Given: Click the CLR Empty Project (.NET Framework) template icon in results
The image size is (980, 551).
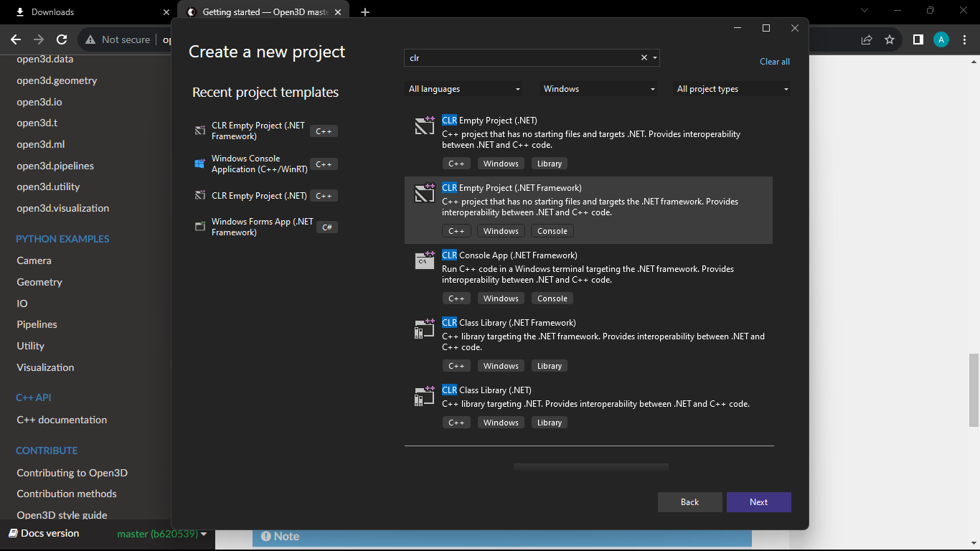Looking at the screenshot, I should 425,192.
